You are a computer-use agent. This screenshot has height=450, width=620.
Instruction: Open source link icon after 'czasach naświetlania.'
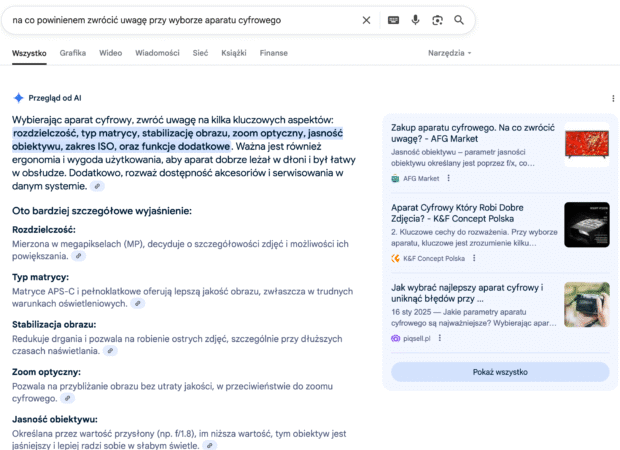coord(111,350)
